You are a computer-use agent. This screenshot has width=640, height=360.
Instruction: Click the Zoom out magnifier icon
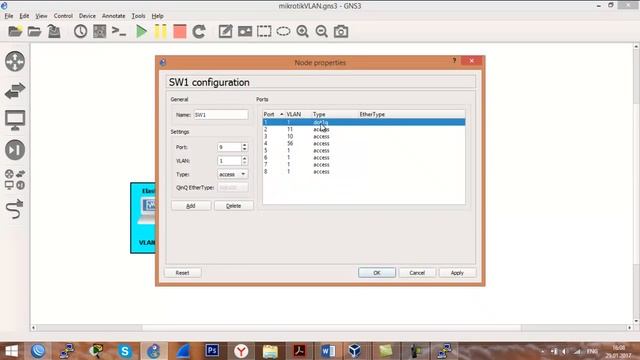tap(322, 31)
